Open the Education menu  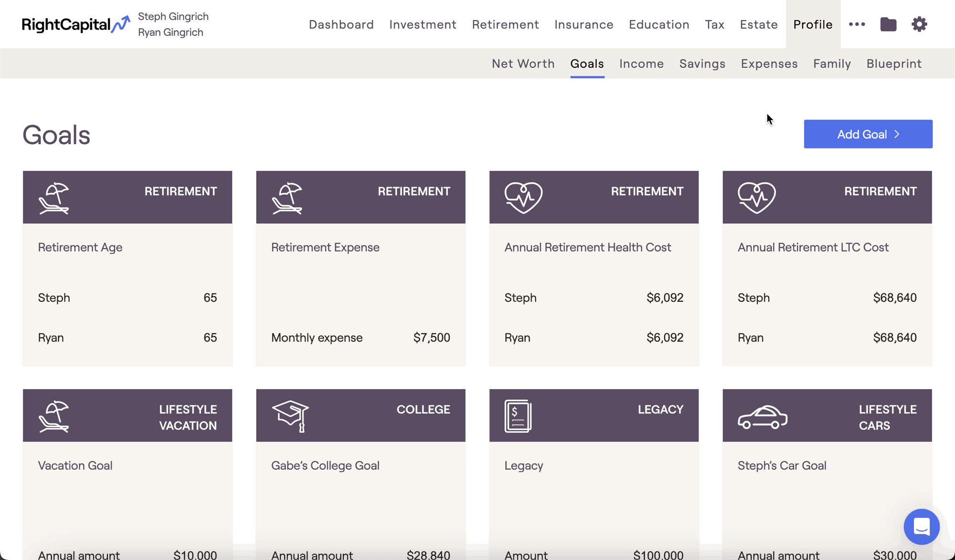pos(659,24)
